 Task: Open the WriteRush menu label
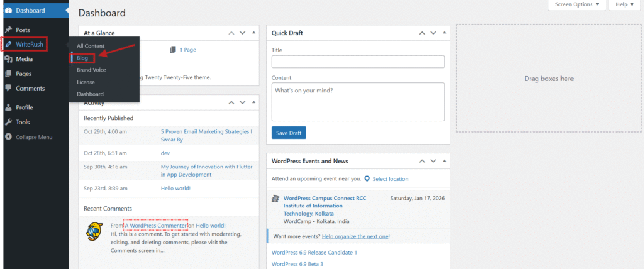point(29,45)
